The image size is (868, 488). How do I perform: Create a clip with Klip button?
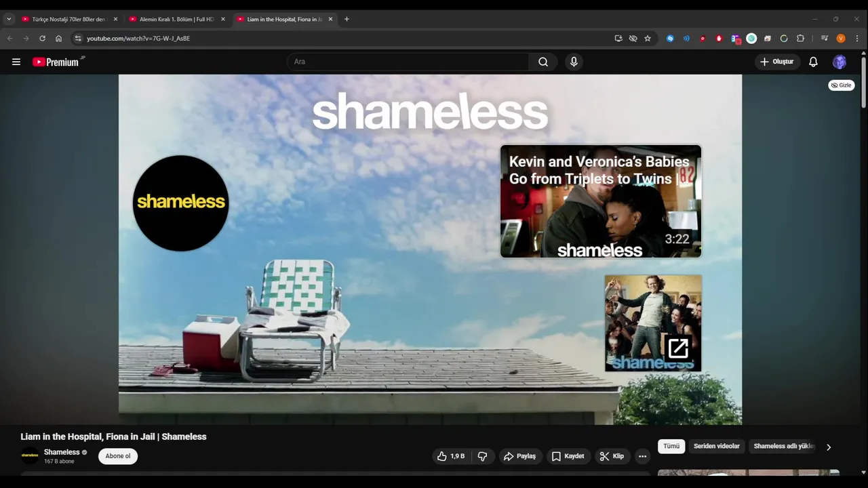click(x=612, y=456)
